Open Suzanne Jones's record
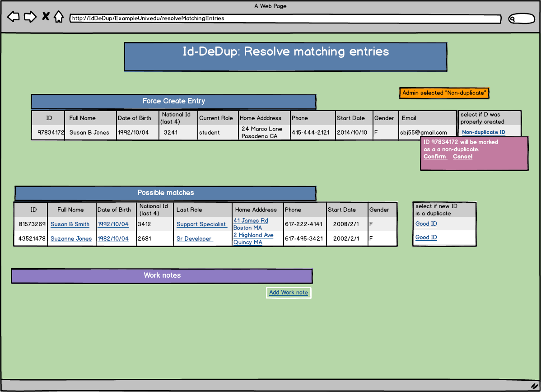This screenshot has height=392, width=541. point(71,238)
